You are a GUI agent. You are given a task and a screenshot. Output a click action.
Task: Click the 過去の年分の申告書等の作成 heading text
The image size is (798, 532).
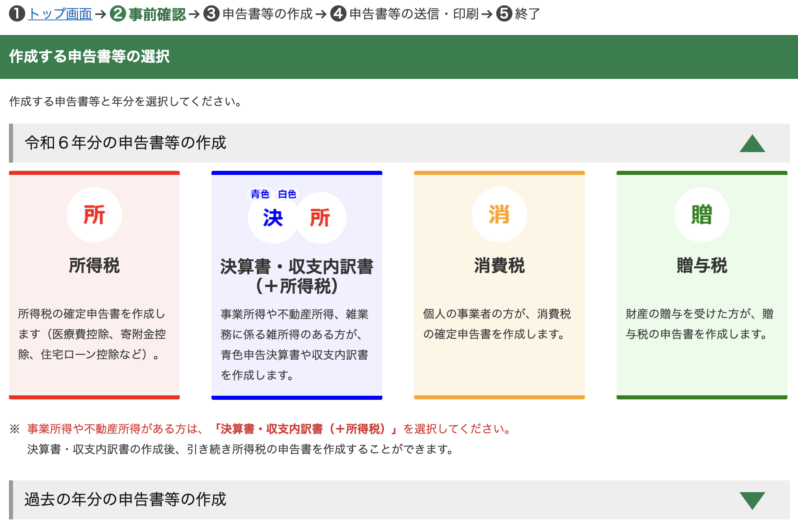(x=125, y=499)
